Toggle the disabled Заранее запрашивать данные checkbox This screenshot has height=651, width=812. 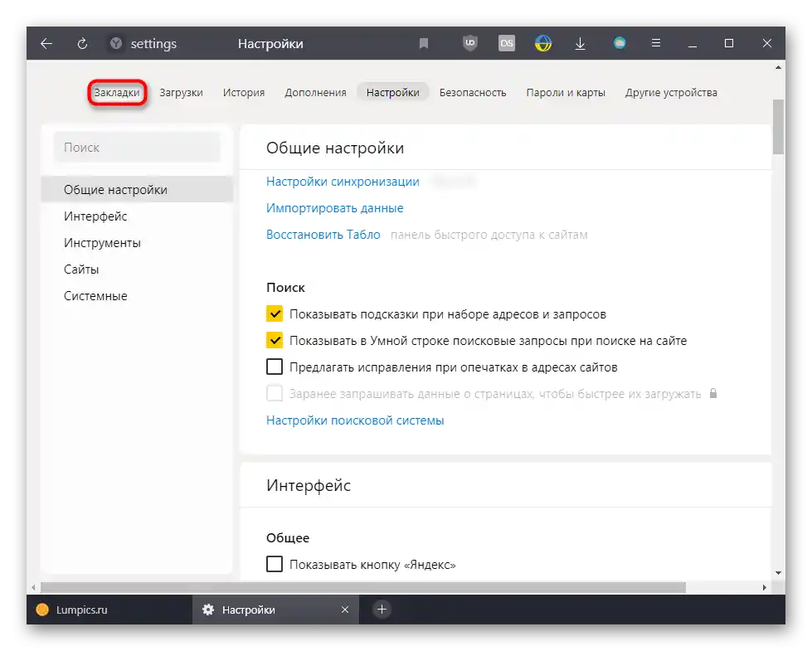275,393
